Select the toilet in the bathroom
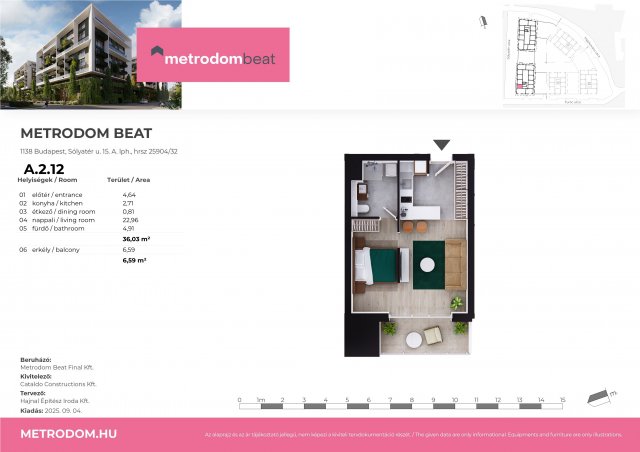 [363, 209]
